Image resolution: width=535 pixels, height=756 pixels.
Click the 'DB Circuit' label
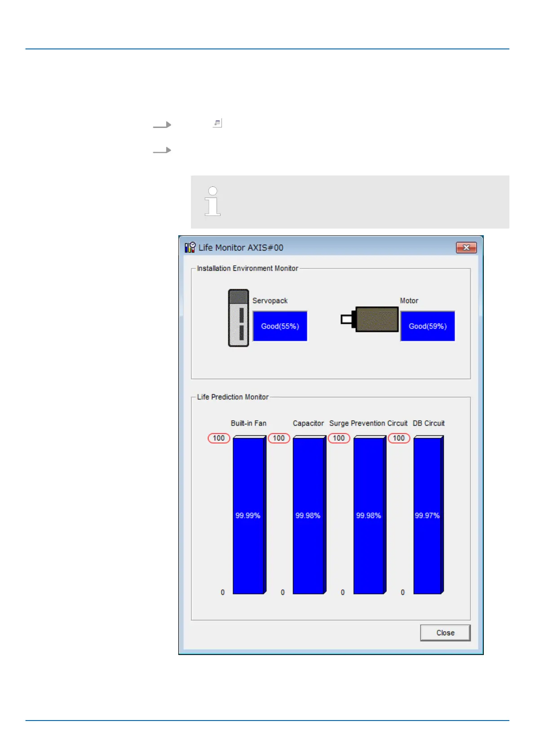(x=429, y=423)
